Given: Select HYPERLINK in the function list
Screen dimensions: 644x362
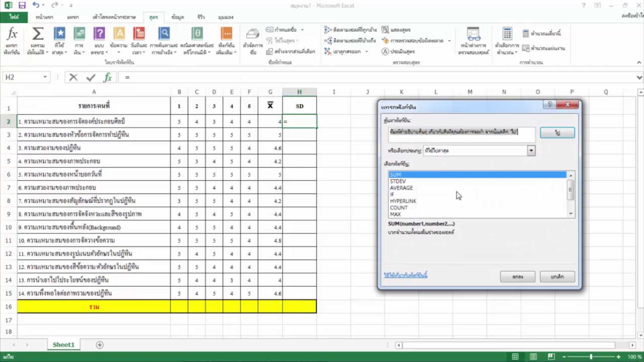Looking at the screenshot, I should (x=478, y=201).
